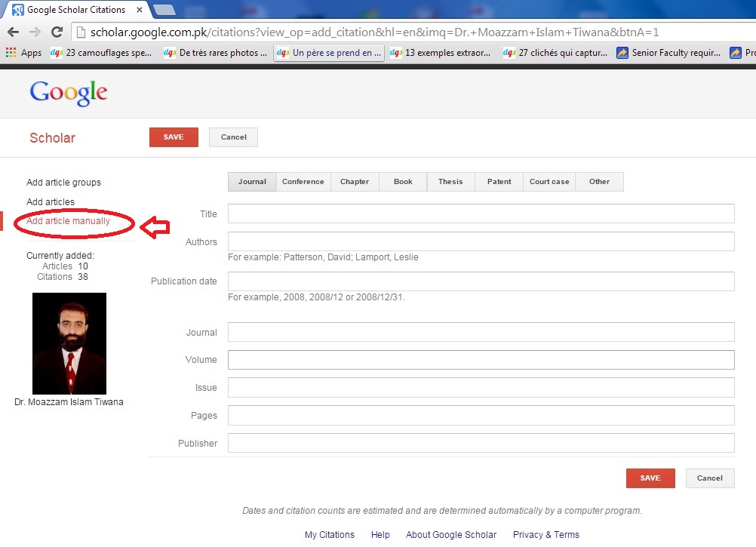Open the 'Un père se prend en' bookmark

tap(328, 52)
